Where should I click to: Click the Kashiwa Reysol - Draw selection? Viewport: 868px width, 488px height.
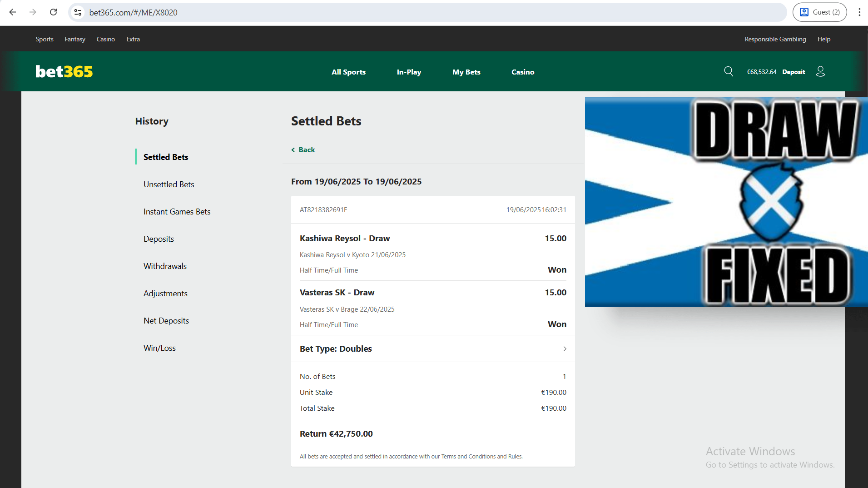coord(344,238)
